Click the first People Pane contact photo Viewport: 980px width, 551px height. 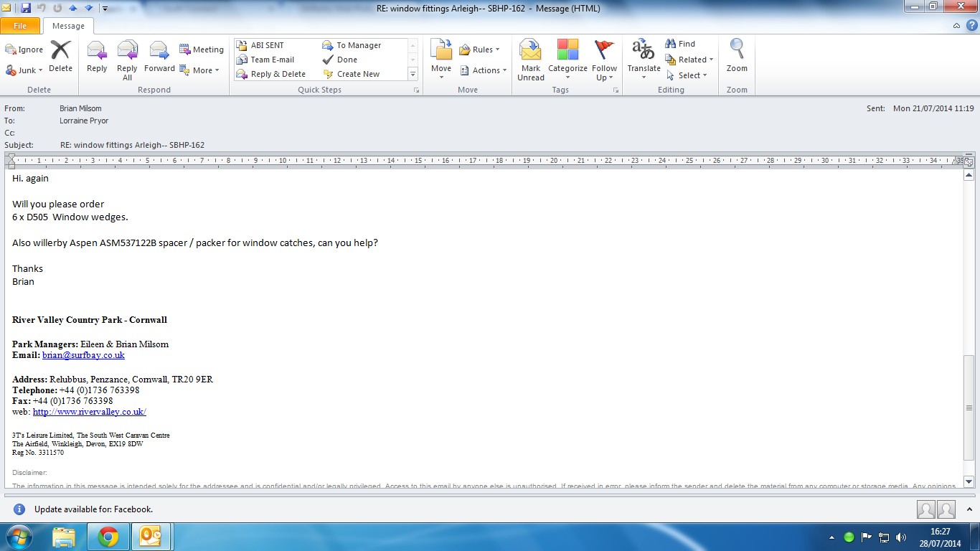[926, 509]
